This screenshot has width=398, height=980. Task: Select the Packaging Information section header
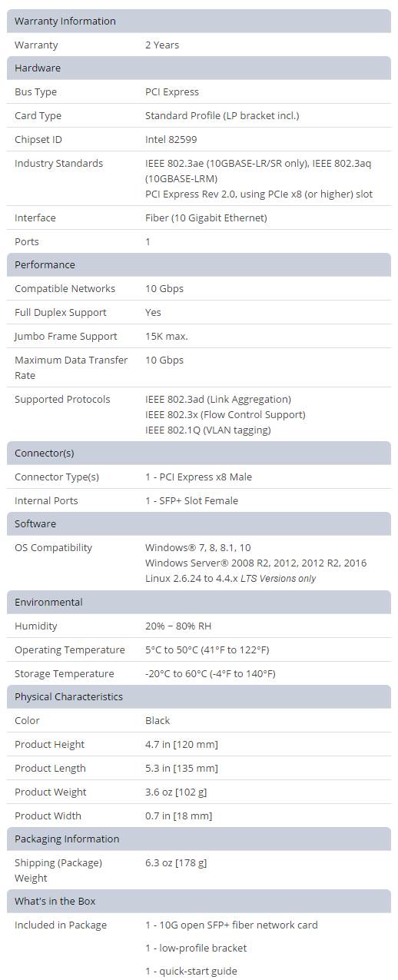click(199, 839)
